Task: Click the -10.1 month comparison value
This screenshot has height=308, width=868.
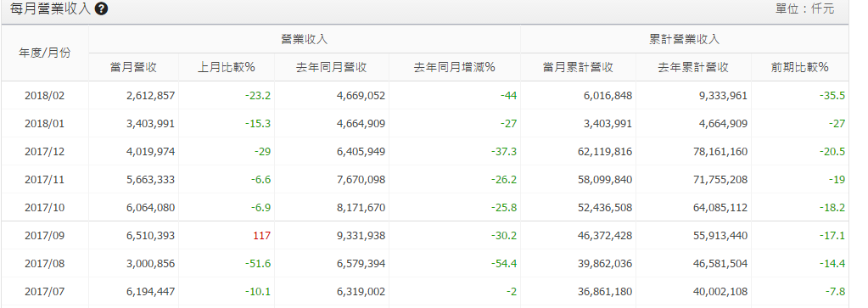Action: (258, 291)
